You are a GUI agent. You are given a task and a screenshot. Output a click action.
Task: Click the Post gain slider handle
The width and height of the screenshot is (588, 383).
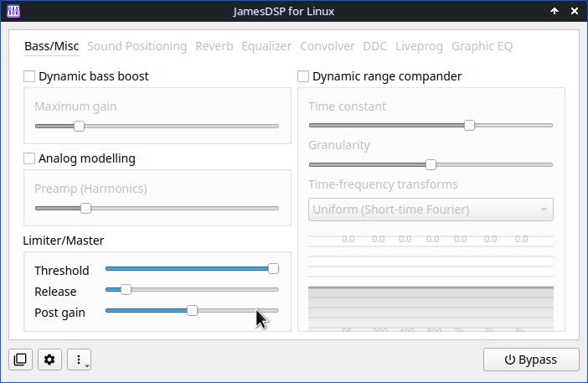pyautogui.click(x=192, y=311)
